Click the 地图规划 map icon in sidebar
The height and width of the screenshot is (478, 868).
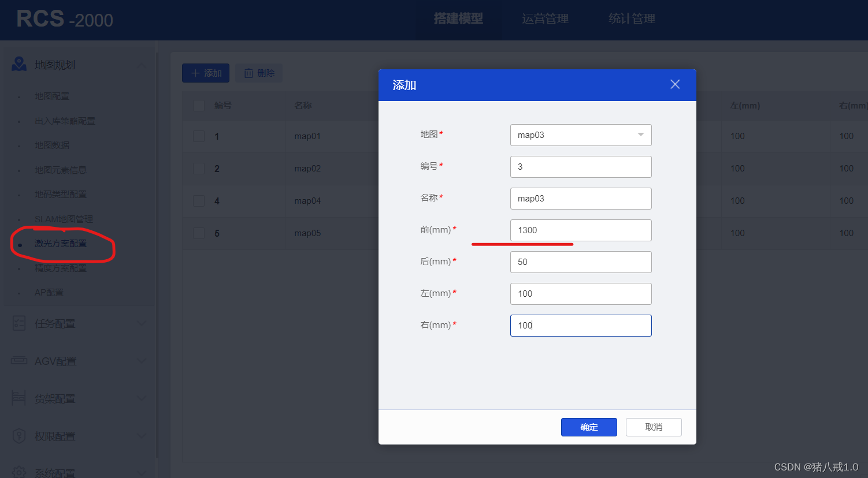coord(19,65)
